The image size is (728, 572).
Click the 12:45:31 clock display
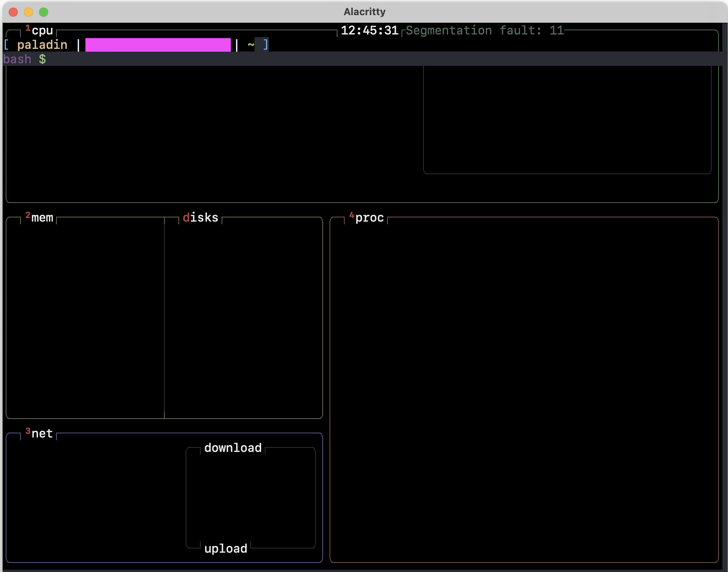pos(369,31)
